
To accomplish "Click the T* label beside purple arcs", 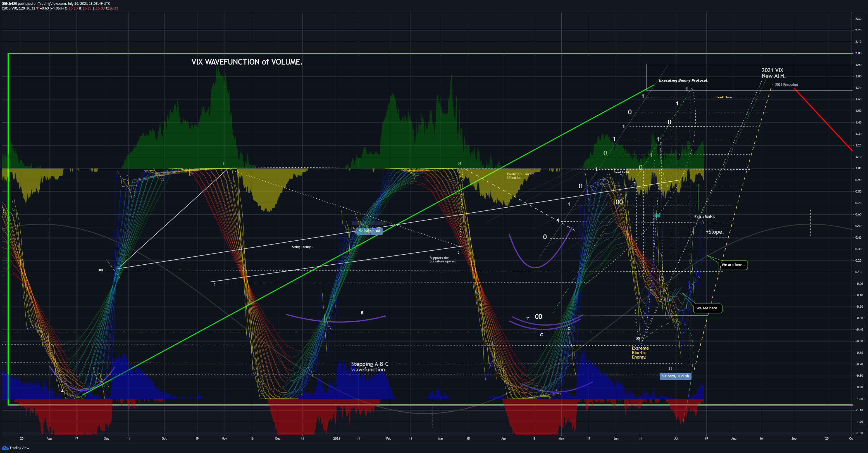I will coord(528,319).
